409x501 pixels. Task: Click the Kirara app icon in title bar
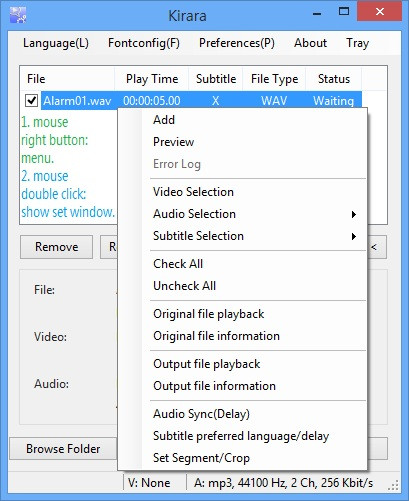pyautogui.click(x=18, y=15)
